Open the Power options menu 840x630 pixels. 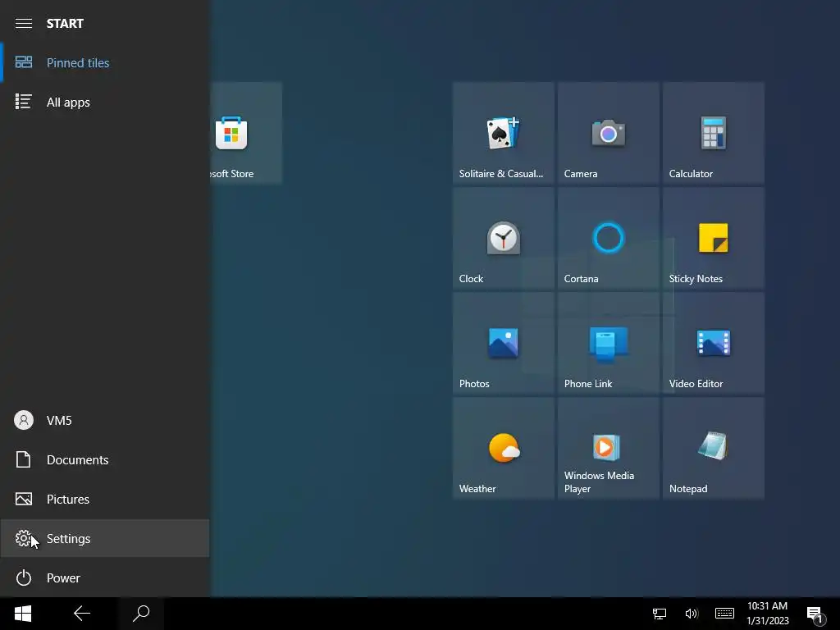104,578
